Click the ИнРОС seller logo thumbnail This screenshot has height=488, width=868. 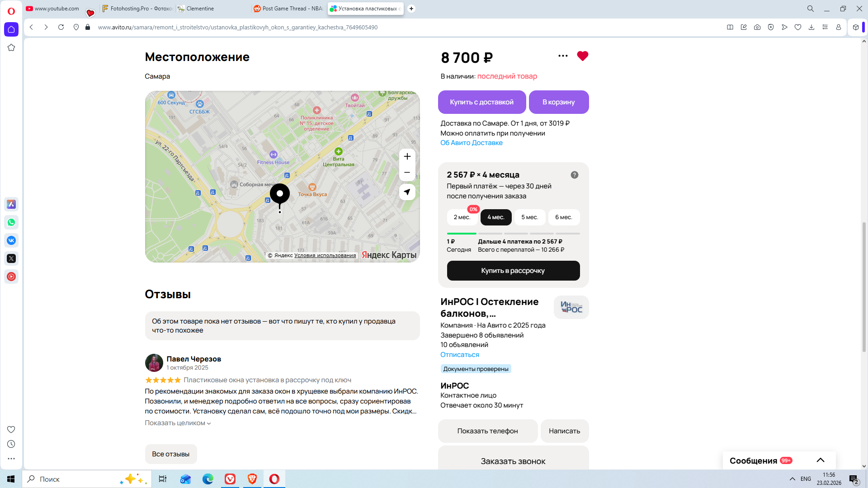pyautogui.click(x=571, y=307)
